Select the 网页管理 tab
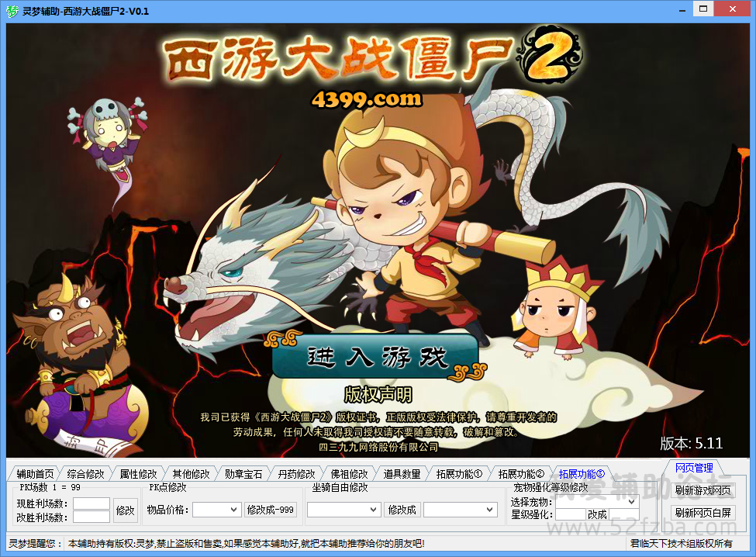 point(694,468)
